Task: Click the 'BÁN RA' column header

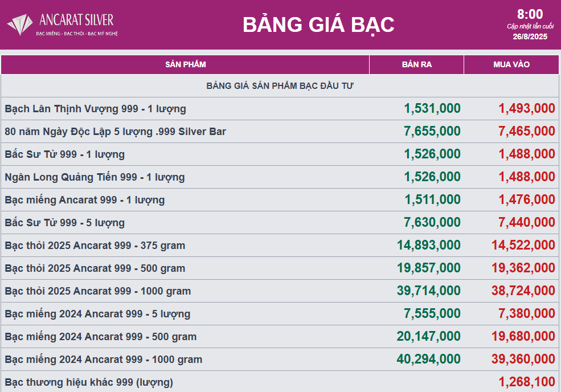Action: (416, 64)
